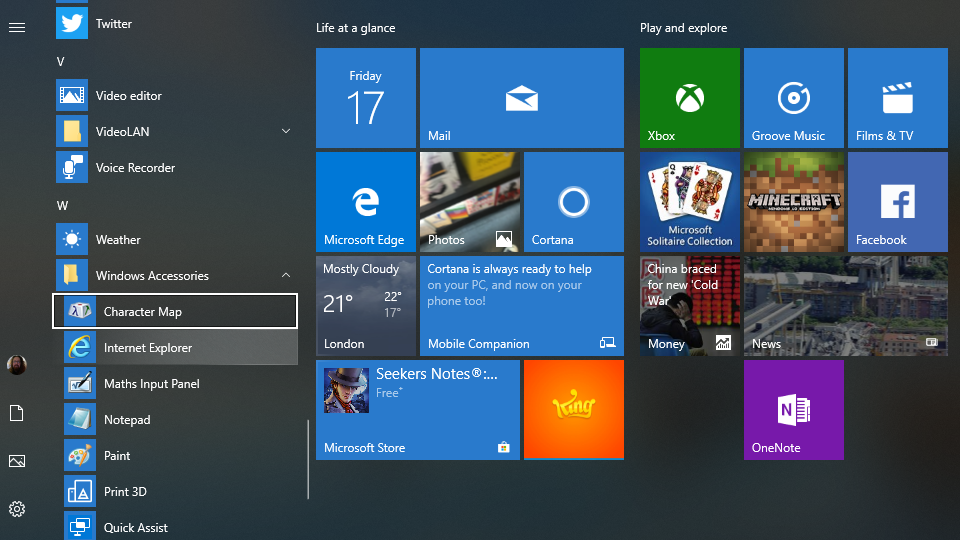
Task: Click the Settings gear icon
Action: (17, 509)
